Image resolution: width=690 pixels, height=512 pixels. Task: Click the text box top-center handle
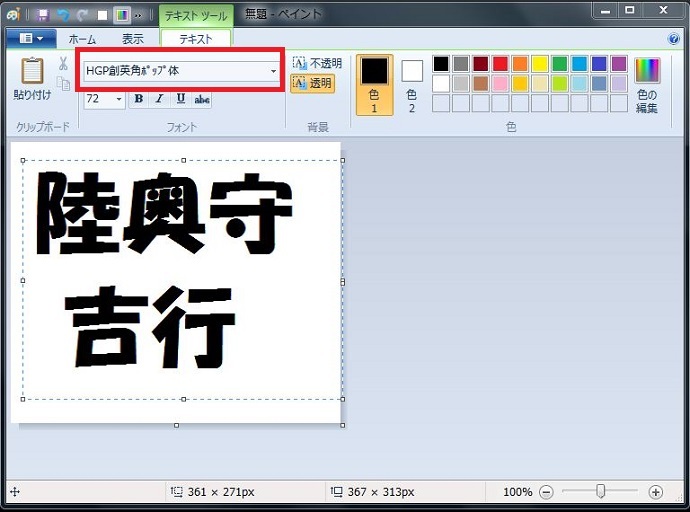coord(184,161)
